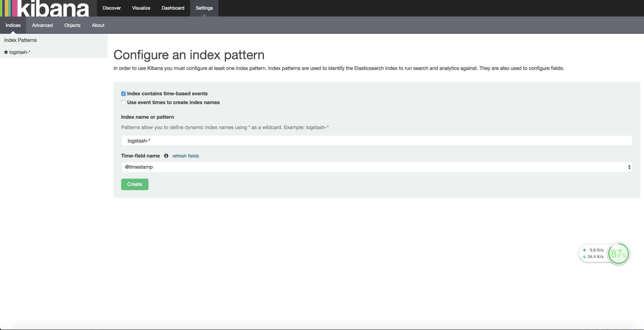Open the Discover tab

click(112, 8)
